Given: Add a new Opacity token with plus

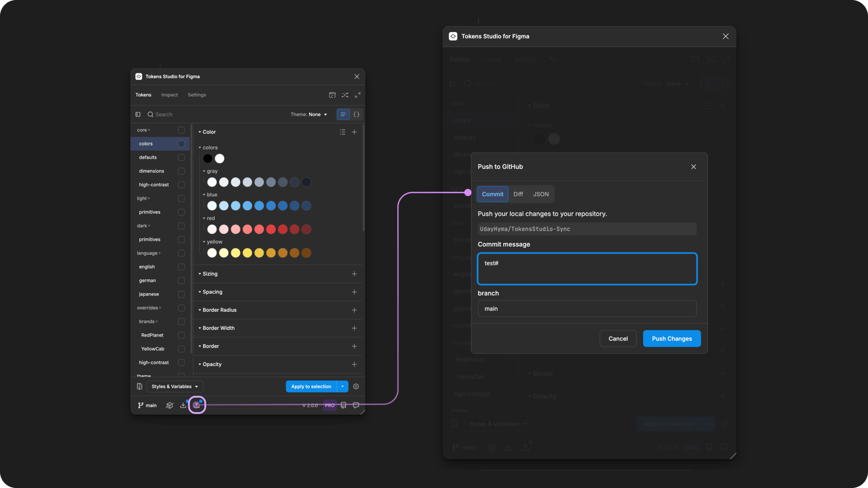Looking at the screenshot, I should click(x=354, y=364).
